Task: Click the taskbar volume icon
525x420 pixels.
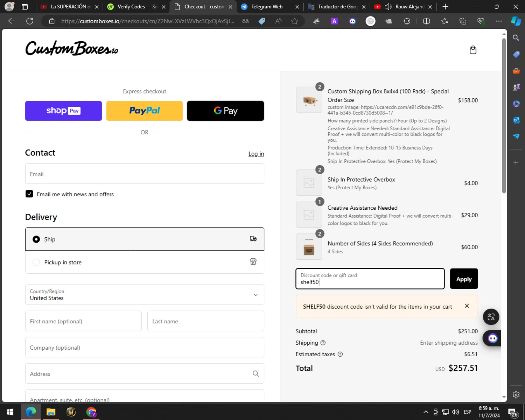Action: point(455,412)
